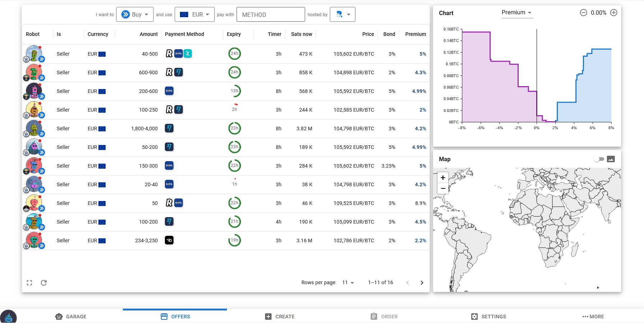The width and height of the screenshot is (644, 323).
Task: Open the Premium chart type dropdown
Action: 516,13
